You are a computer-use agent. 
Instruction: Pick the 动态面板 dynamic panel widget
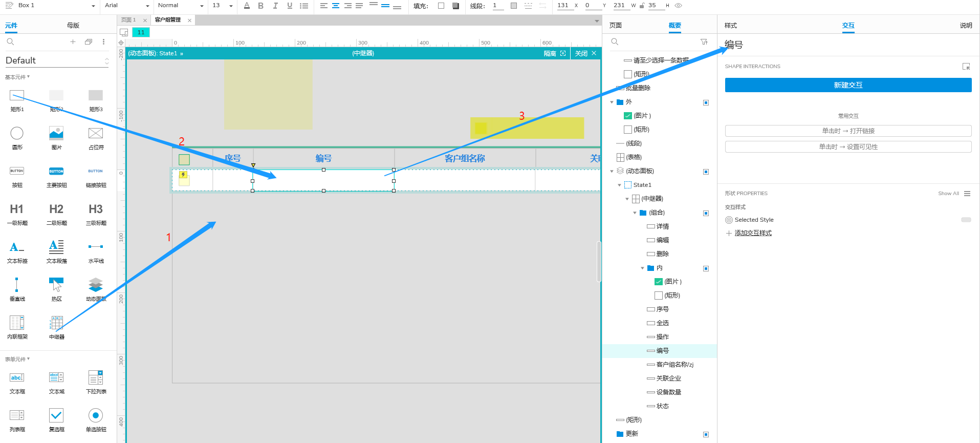pos(96,290)
